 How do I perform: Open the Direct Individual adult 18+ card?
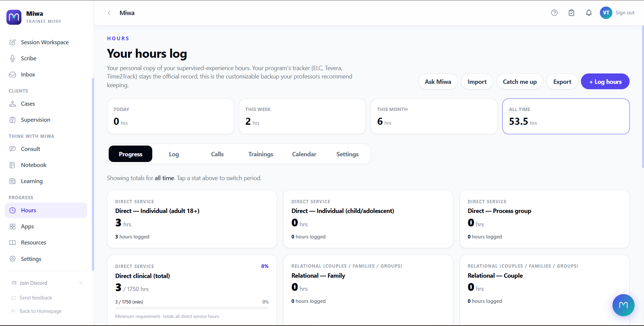pyautogui.click(x=192, y=219)
